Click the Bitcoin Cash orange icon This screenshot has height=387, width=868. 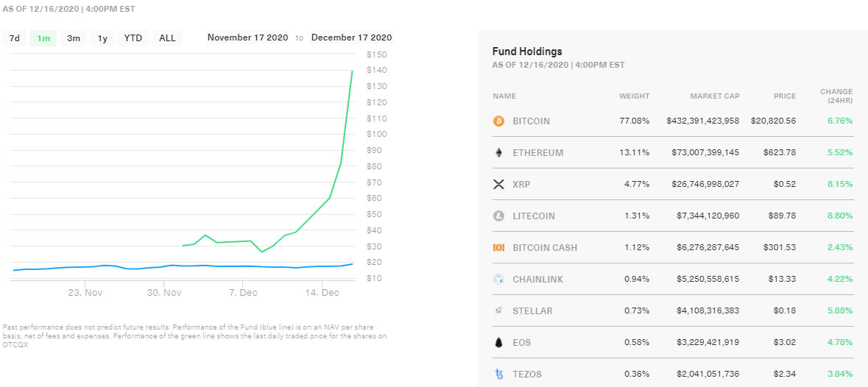point(498,248)
